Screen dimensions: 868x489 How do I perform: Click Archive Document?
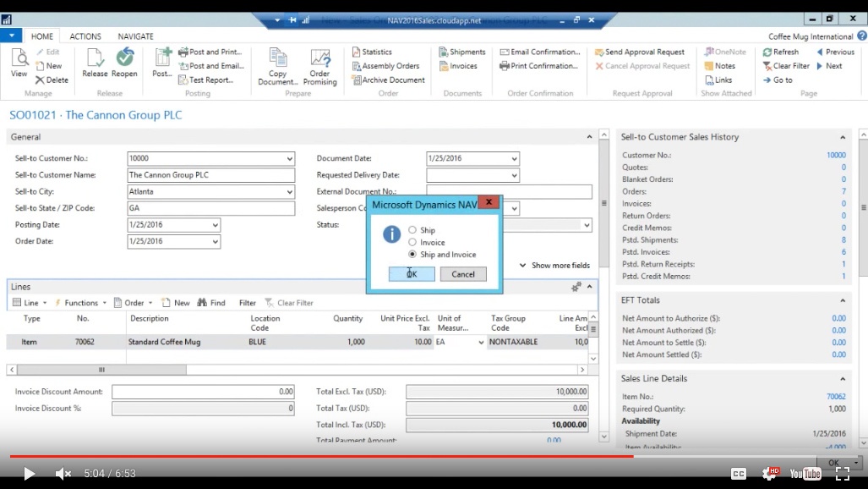click(x=389, y=80)
